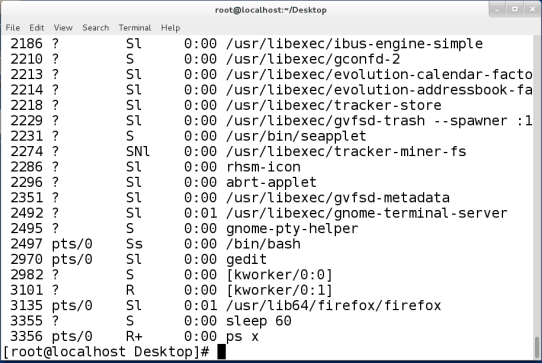This screenshot has width=542, height=363.
Task: Click the /usr/libexec/evolution-addressbook-fa text
Action: [379, 90]
